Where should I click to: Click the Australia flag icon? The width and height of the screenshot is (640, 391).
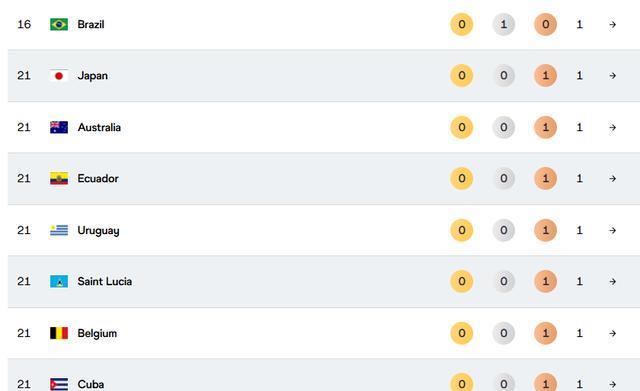59,127
